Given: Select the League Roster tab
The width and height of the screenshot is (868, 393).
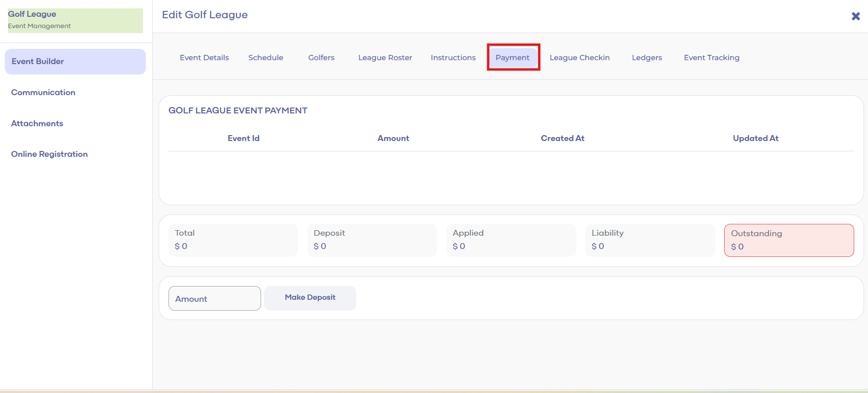Looking at the screenshot, I should 385,58.
